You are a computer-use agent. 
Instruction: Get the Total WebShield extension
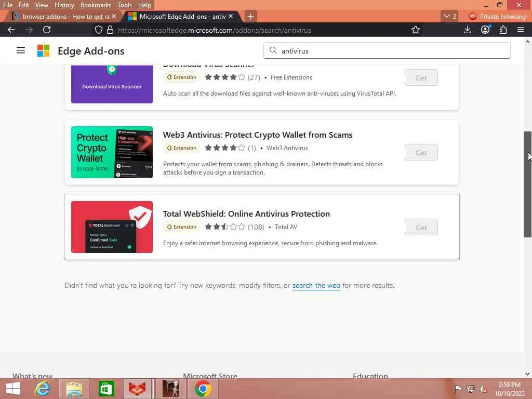pos(421,228)
